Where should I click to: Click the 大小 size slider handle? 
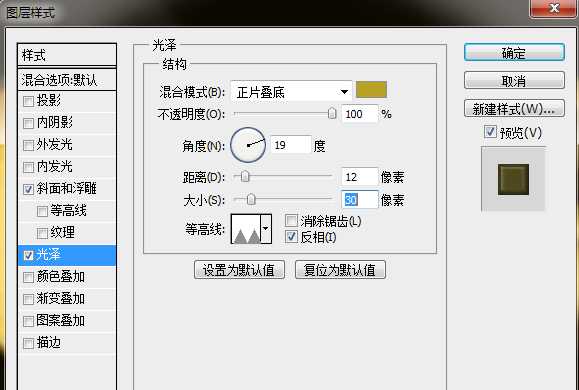tap(251, 200)
